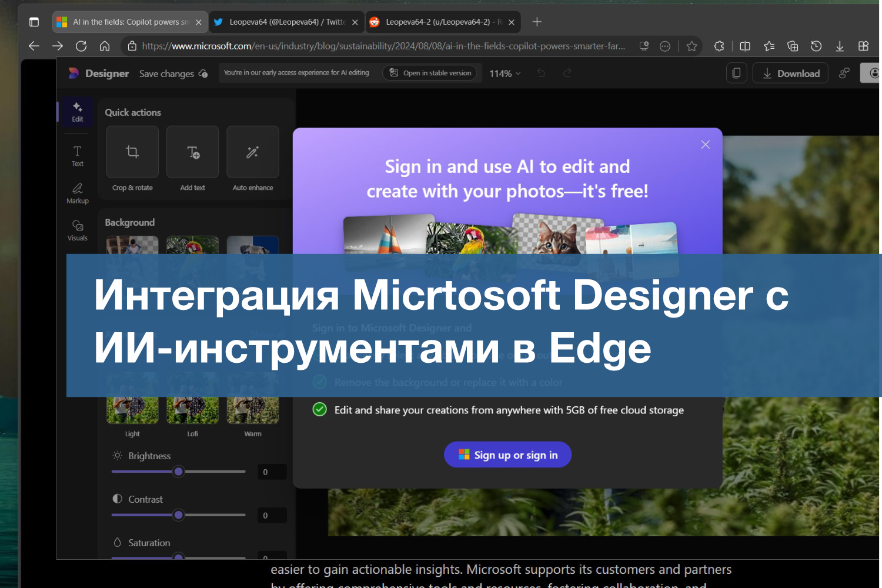Screen dimensions: 882x588
Task: Focus the browser address bar URL
Action: 383,46
